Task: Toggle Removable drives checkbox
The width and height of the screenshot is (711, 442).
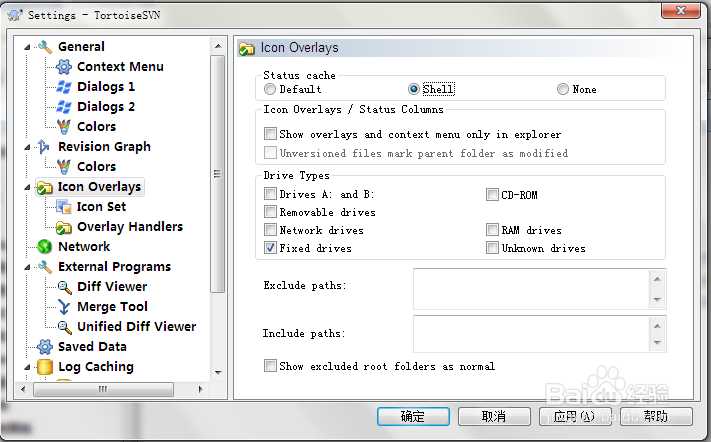Action: [x=270, y=212]
